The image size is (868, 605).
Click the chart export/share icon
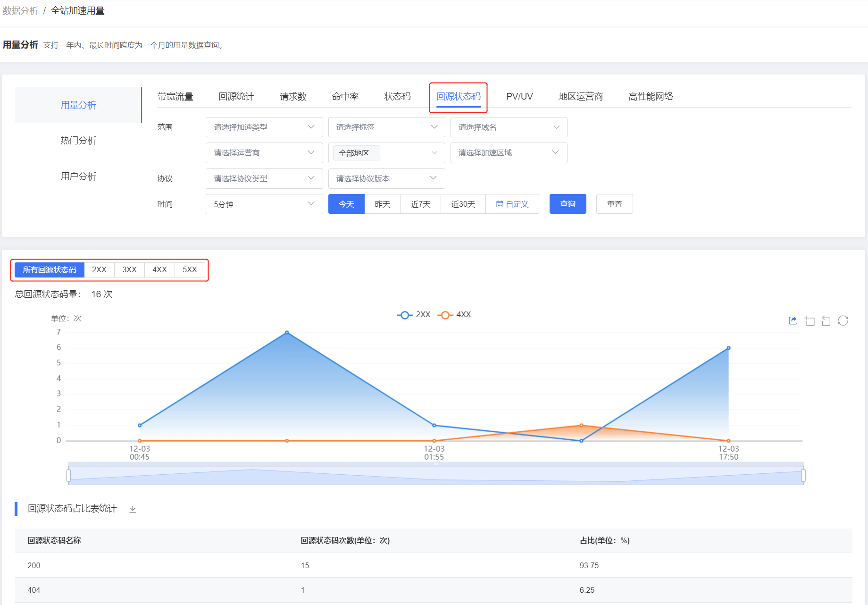pyautogui.click(x=793, y=321)
